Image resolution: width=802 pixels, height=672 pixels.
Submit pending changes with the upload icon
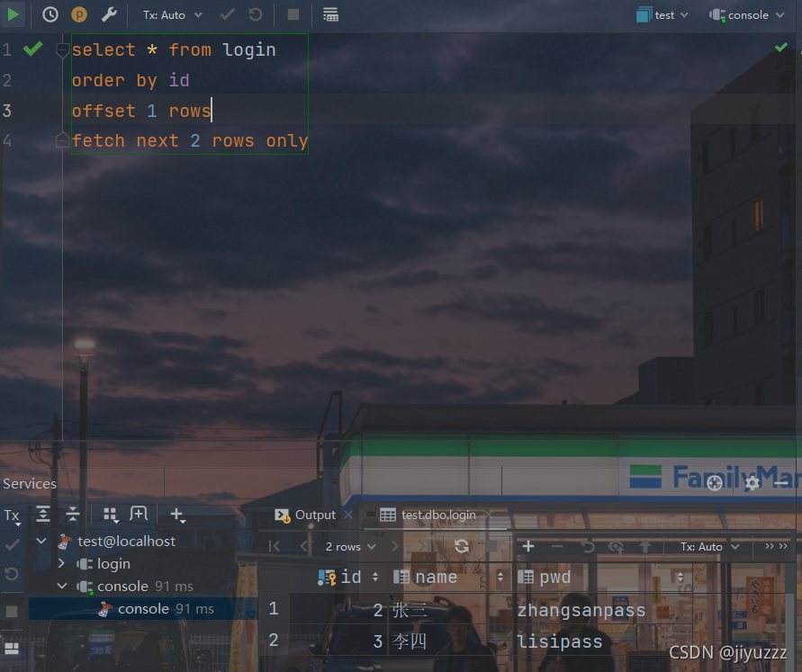pyautogui.click(x=646, y=546)
